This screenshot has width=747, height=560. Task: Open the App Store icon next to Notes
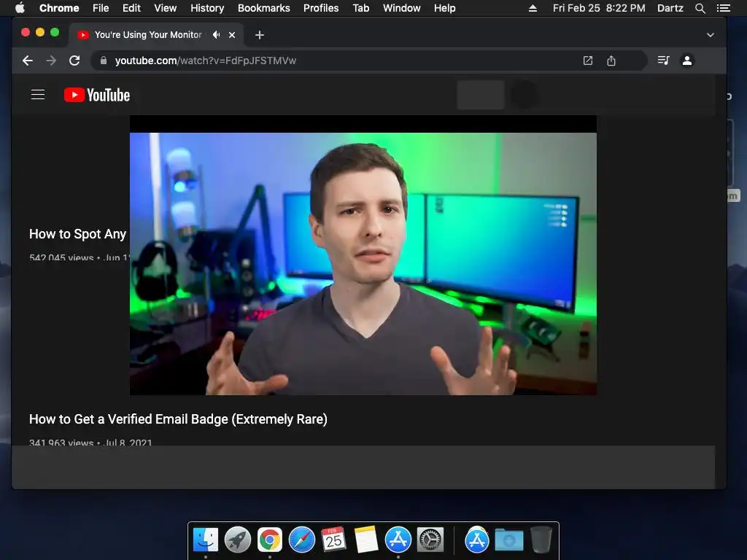398,540
